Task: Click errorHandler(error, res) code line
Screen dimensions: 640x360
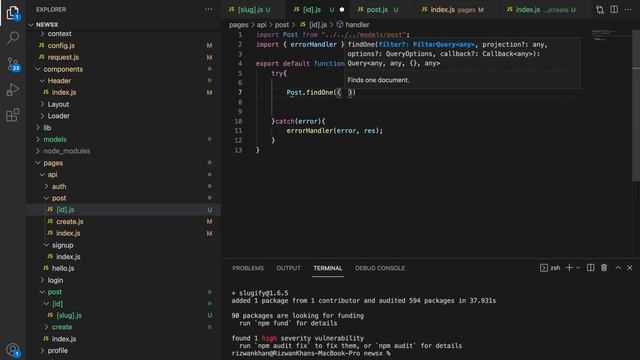Action: [x=334, y=131]
